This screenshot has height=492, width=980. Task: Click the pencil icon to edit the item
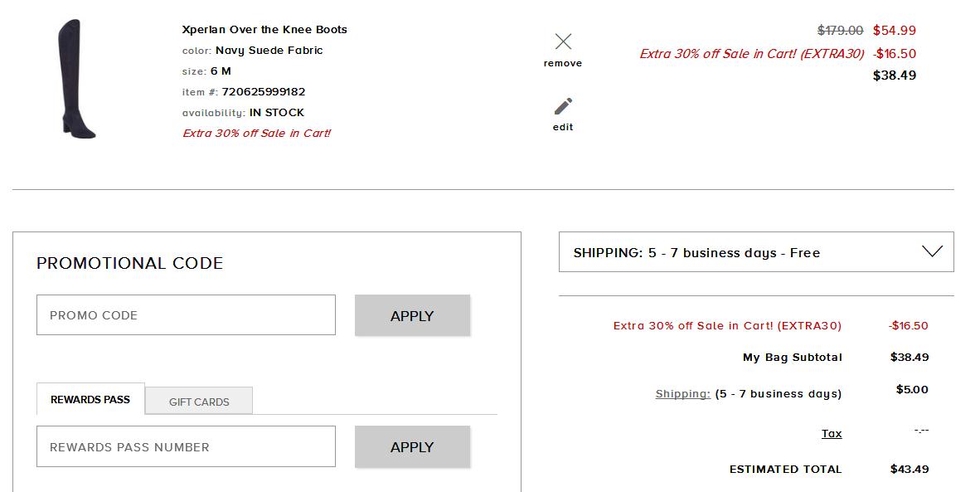point(563,106)
